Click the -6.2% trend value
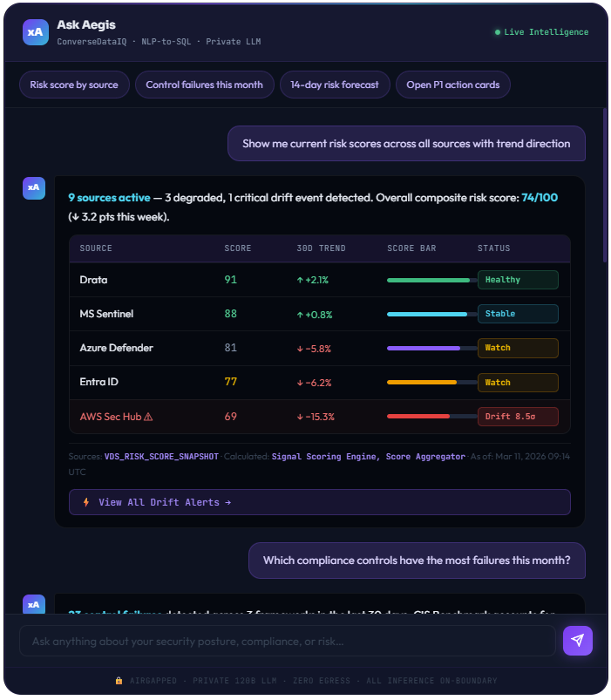Viewport: 611px width, 700px height. click(314, 383)
